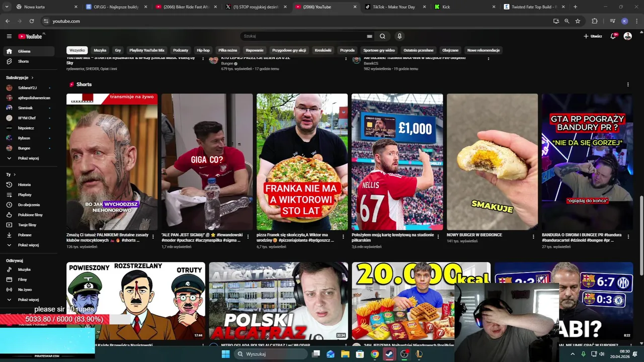This screenshot has width=644, height=362.
Task: Open Historia in sidebar
Action: pyautogui.click(x=29, y=185)
